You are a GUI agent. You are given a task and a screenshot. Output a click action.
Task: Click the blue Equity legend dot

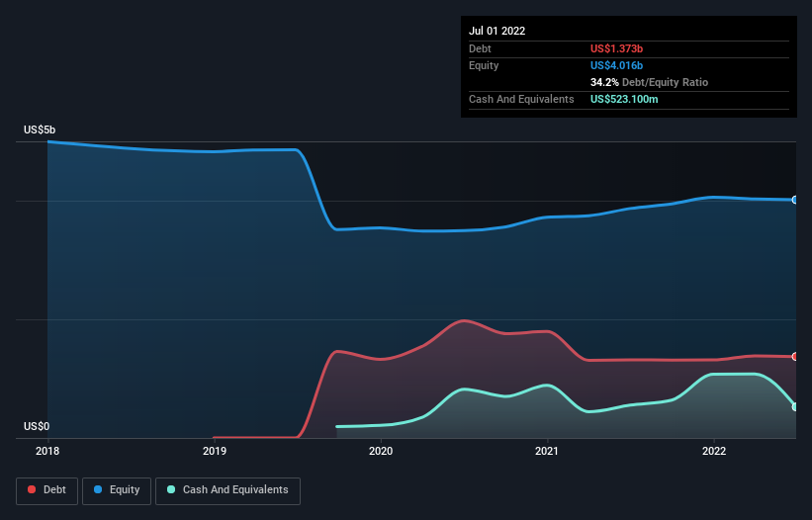coord(97,489)
